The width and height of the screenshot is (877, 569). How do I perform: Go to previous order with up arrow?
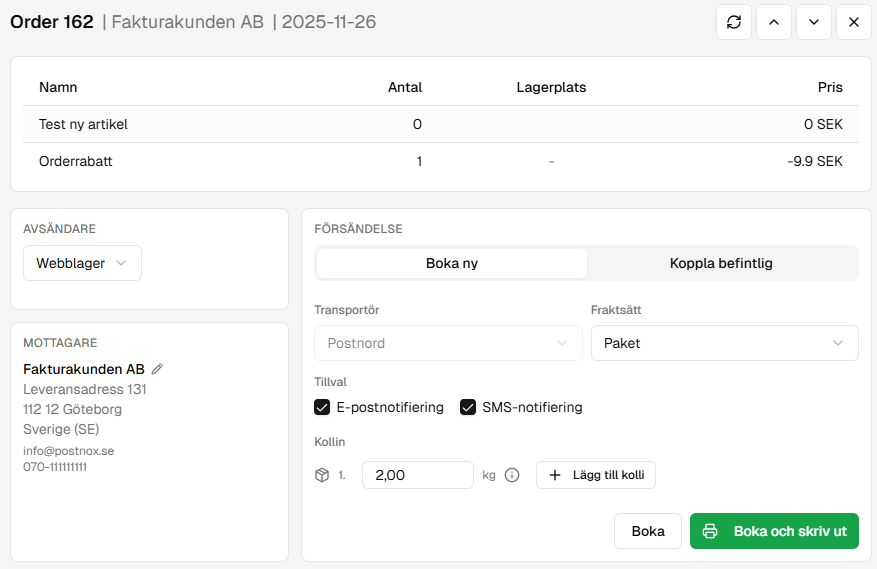pos(774,22)
